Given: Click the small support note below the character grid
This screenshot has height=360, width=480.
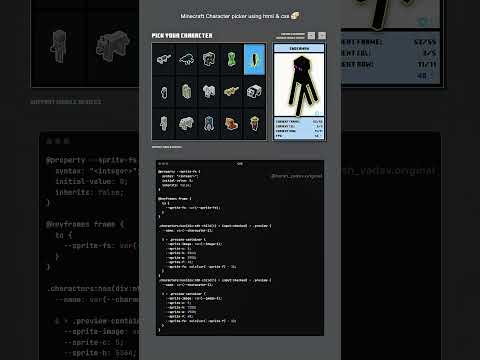Looking at the screenshot, I should (167, 147).
